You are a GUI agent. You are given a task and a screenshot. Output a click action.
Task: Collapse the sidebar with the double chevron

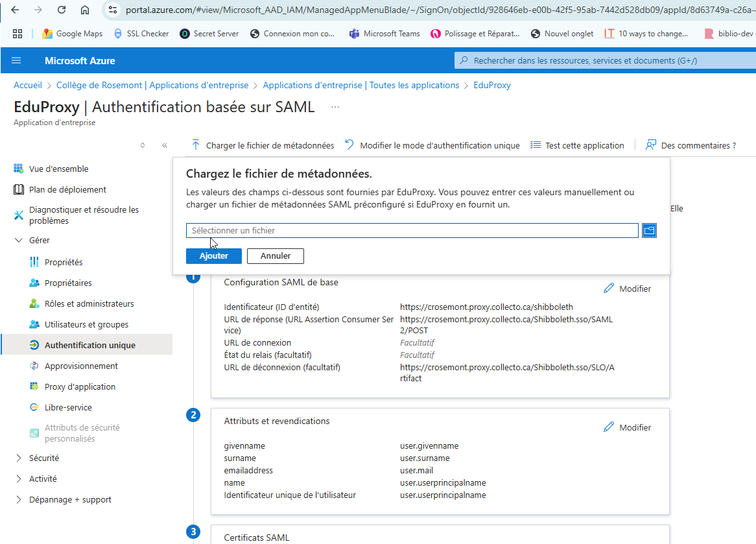pos(165,145)
